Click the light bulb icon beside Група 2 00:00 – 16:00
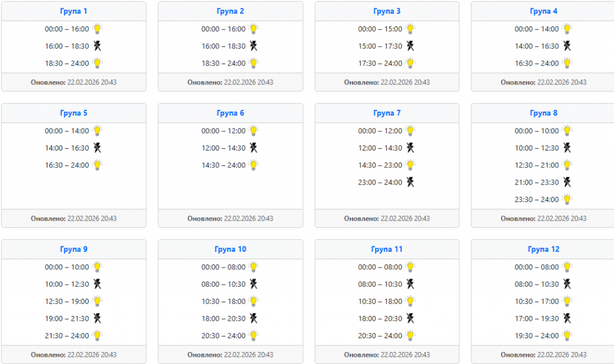The image size is (614, 364). pos(254,29)
